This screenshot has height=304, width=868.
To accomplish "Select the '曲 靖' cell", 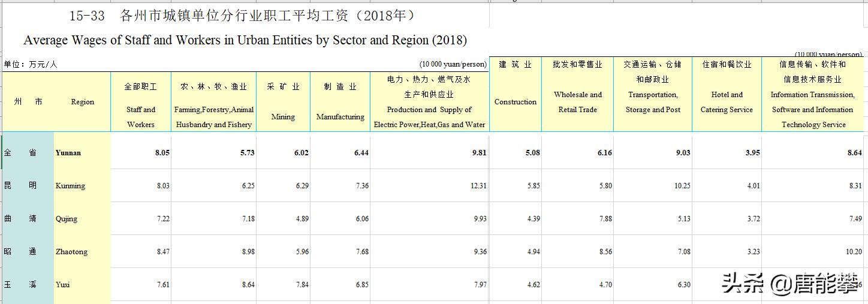I will 20,218.
